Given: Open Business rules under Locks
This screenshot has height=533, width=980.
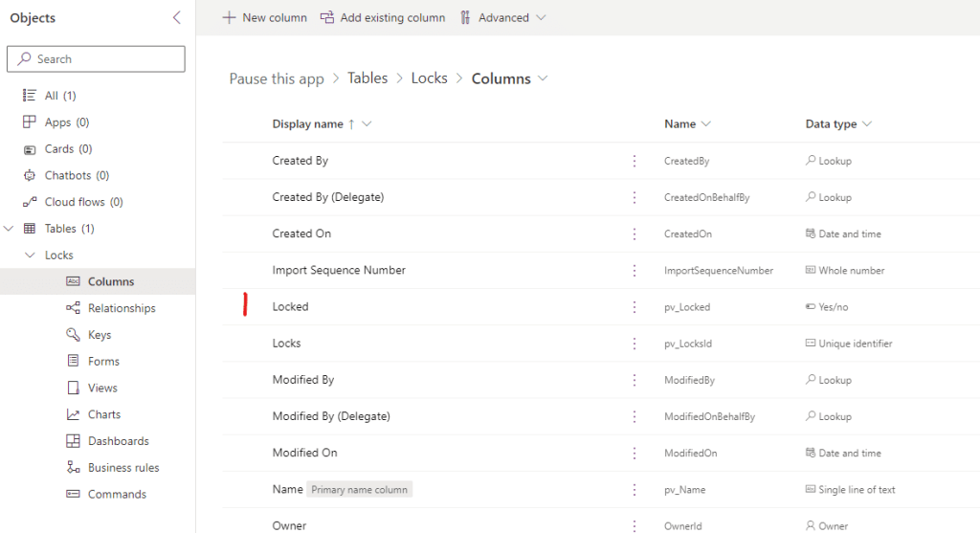Looking at the screenshot, I should pyautogui.click(x=113, y=467).
